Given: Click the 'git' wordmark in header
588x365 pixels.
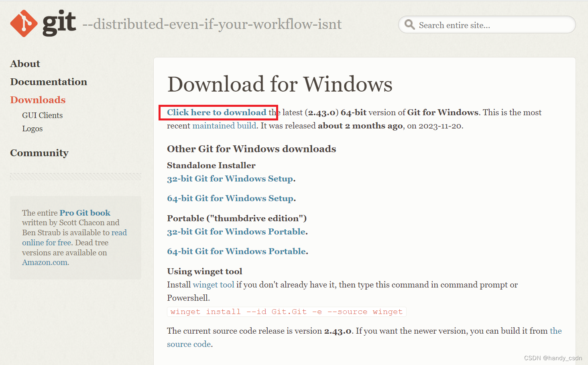Looking at the screenshot, I should coord(59,24).
